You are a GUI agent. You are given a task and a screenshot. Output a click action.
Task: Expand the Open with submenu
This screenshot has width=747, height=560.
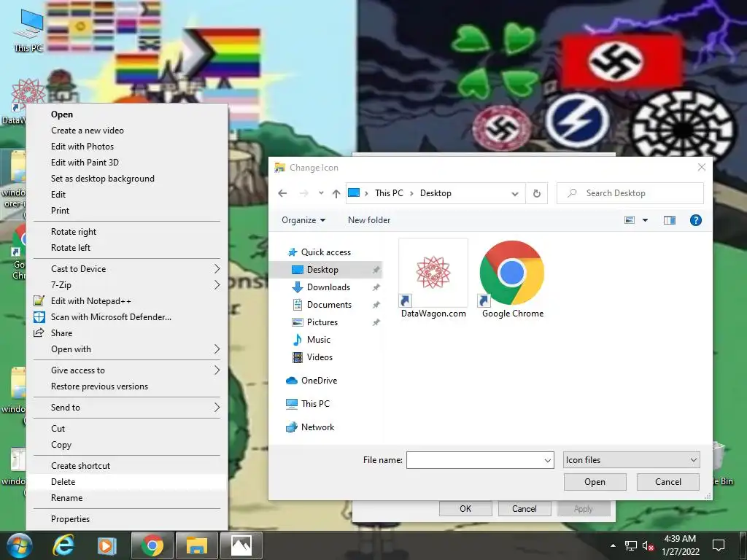coord(128,349)
